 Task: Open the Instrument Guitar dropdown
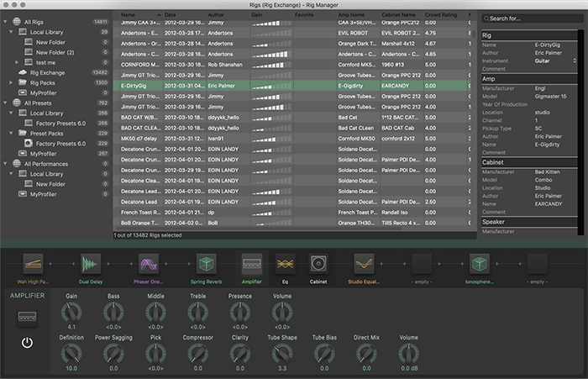coord(556,61)
